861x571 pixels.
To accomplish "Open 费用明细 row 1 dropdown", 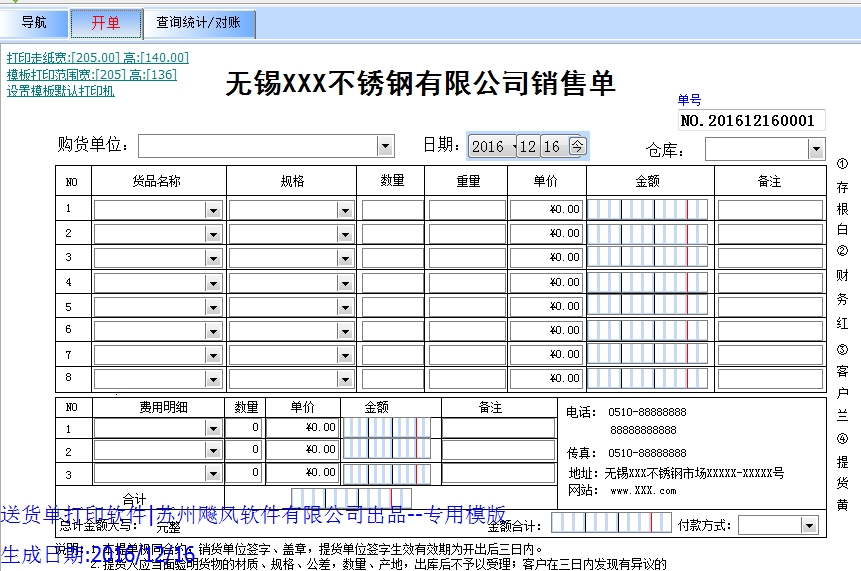I will pyautogui.click(x=213, y=428).
